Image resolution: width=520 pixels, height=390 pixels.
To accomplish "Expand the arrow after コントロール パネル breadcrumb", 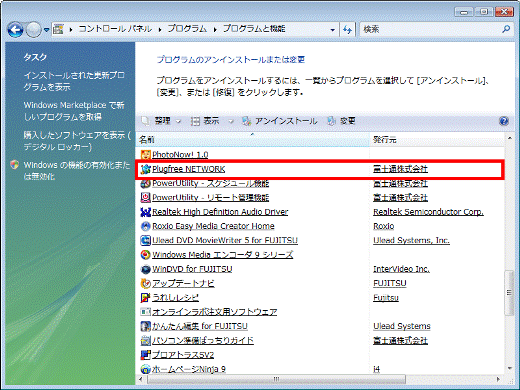I will 160,30.
